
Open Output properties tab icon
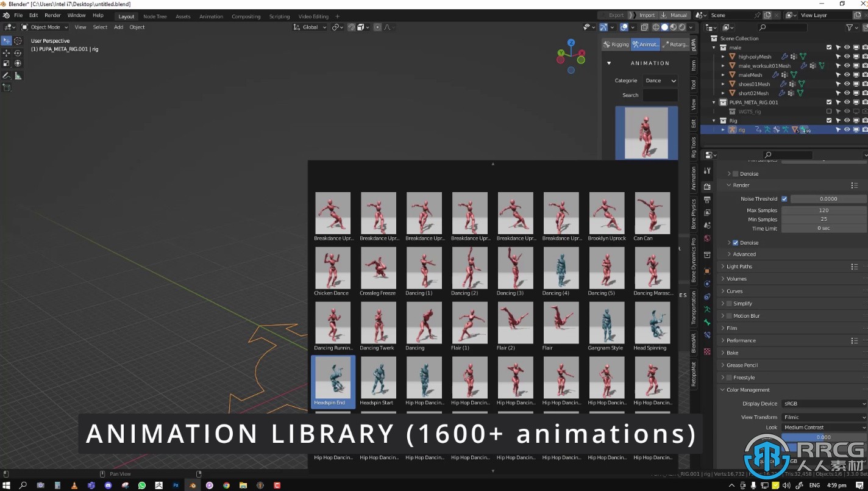tap(707, 199)
